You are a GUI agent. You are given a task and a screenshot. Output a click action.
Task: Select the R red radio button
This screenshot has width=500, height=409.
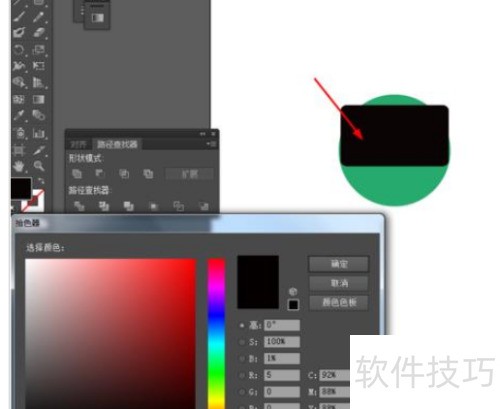tap(242, 375)
